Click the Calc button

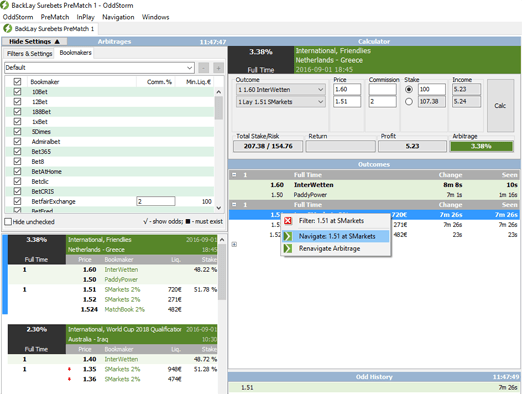tap(500, 106)
